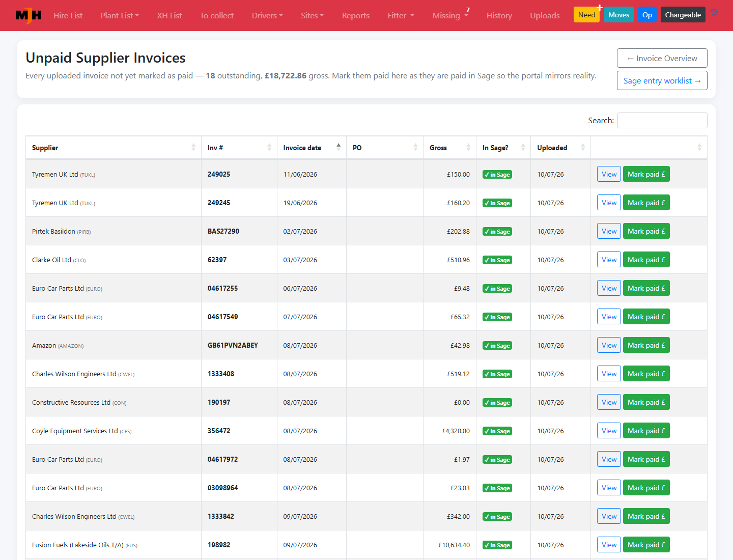Mark Coyle invoice 356472 as paid
This screenshot has height=560, width=733.
646,431
